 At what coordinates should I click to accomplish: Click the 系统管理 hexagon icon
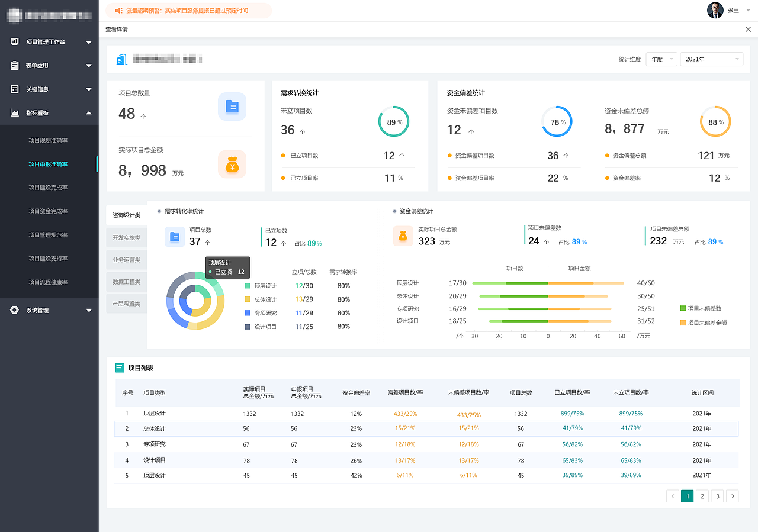[15, 310]
